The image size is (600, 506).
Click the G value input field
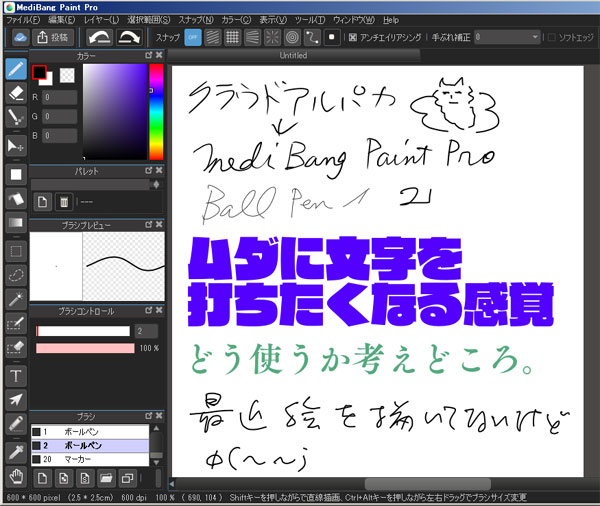tap(60, 116)
